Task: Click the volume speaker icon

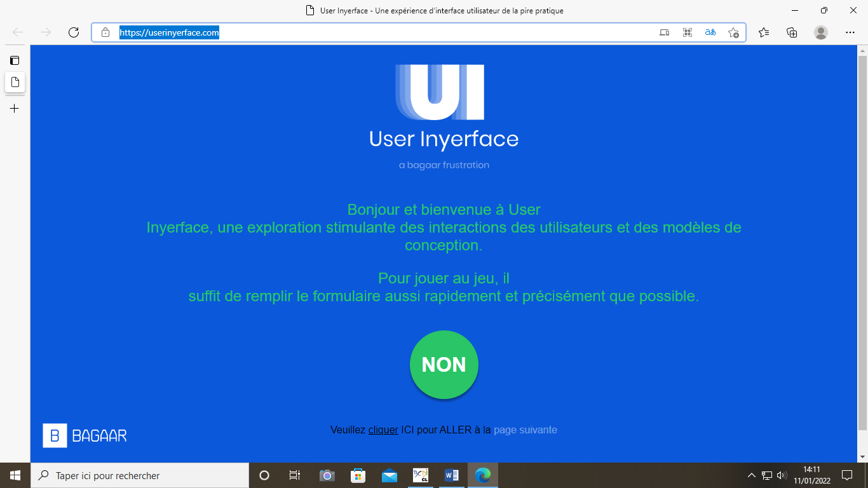Action: [782, 475]
